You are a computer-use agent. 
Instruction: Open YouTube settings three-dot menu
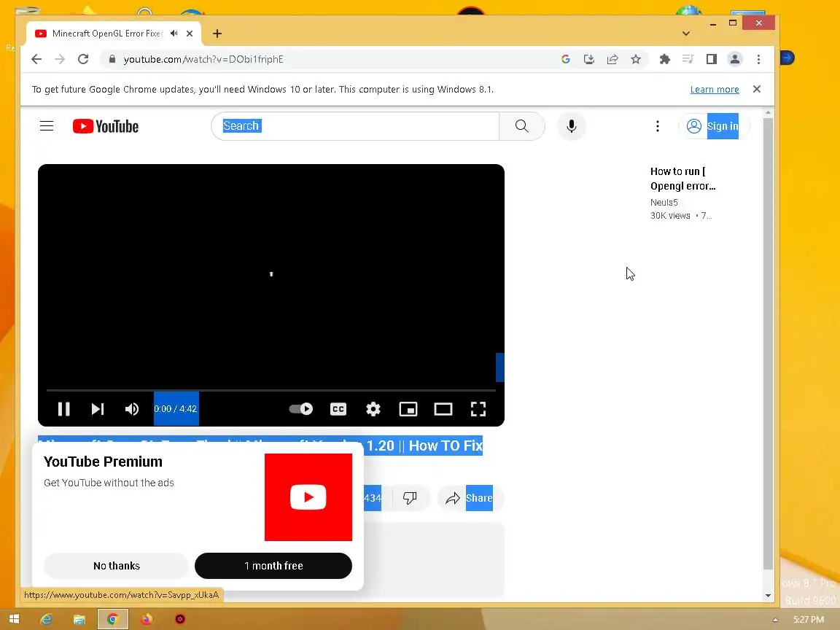click(657, 126)
